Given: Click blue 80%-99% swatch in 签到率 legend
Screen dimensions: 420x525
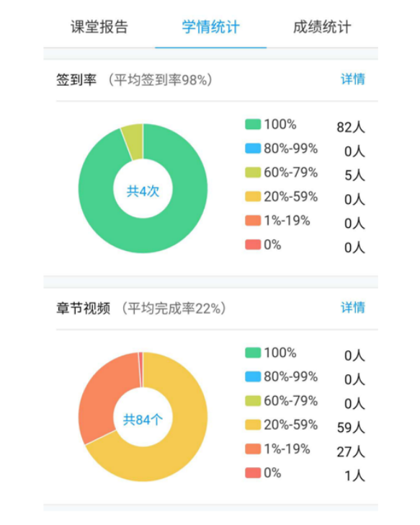Looking at the screenshot, I should 253,149.
